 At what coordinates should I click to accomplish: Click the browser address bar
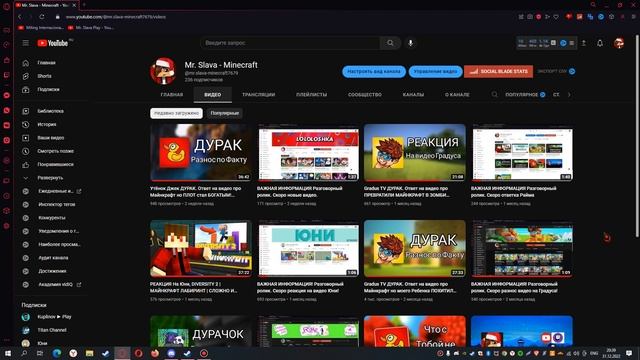pyautogui.click(x=286, y=17)
